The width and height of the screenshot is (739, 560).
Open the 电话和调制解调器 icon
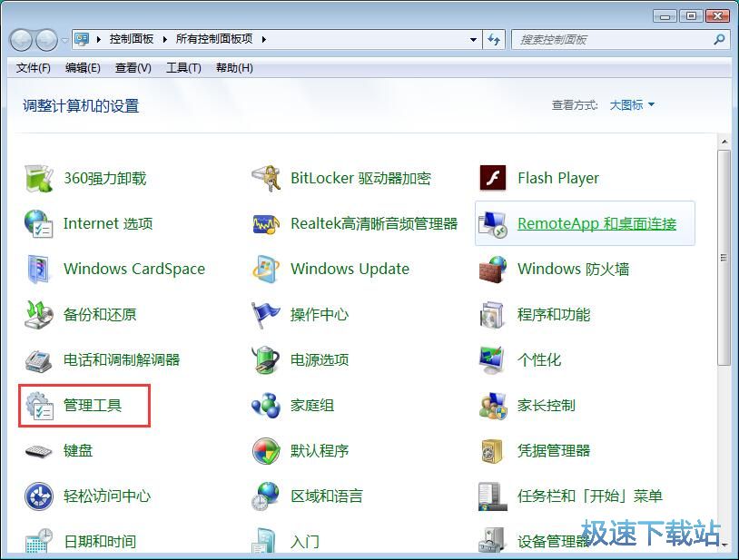(38, 360)
